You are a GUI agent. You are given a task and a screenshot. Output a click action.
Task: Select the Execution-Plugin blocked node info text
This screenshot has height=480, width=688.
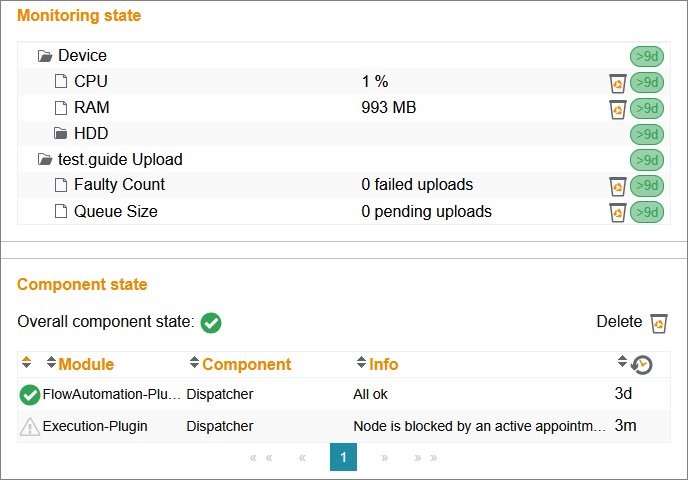point(479,426)
